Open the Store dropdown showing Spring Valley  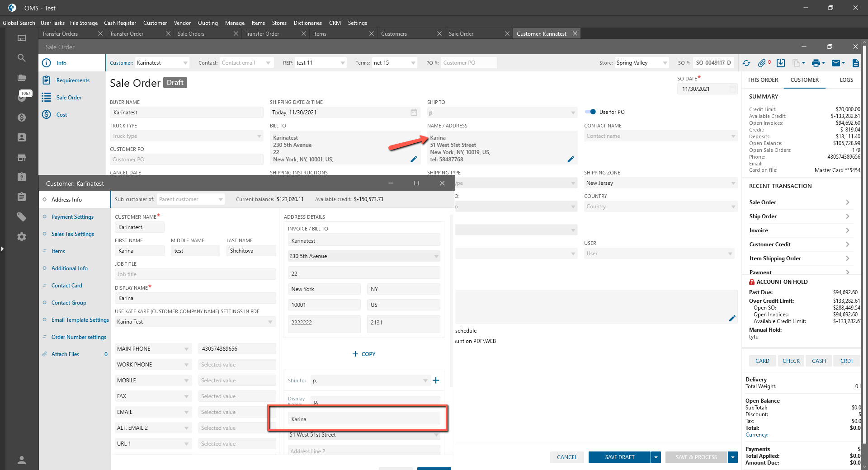click(665, 63)
